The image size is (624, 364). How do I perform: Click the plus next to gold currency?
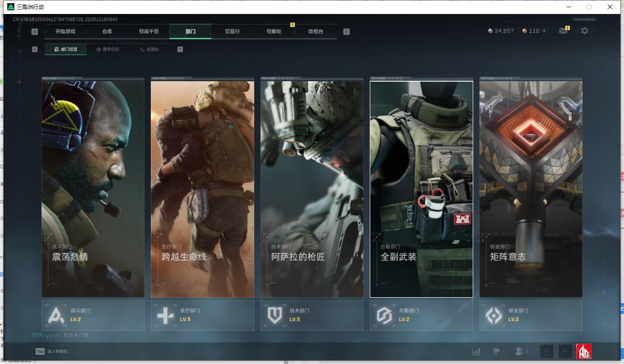544,31
